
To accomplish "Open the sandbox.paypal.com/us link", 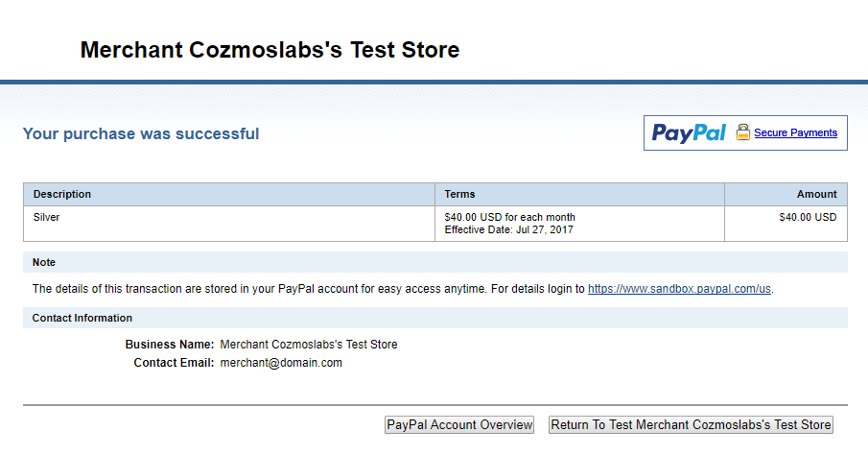I will [x=679, y=289].
